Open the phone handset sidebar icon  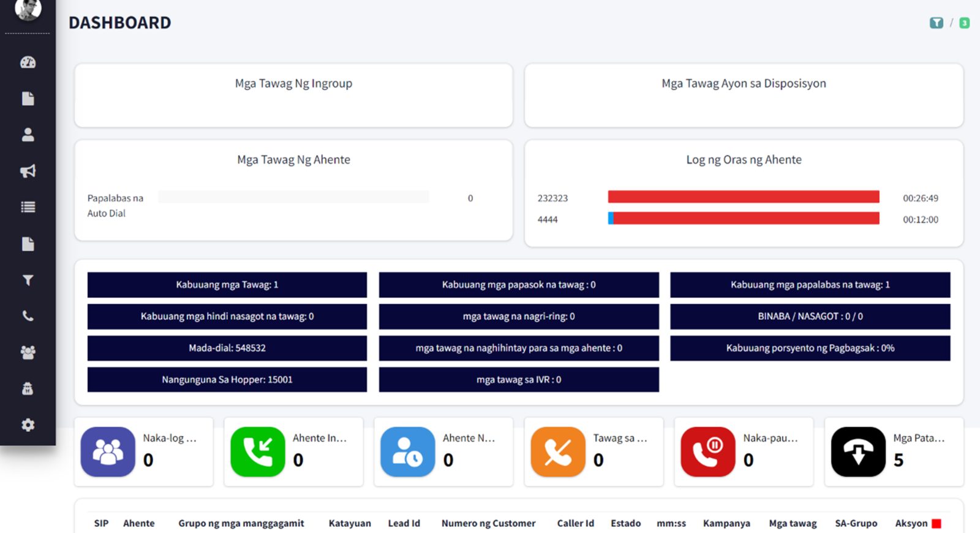(28, 316)
